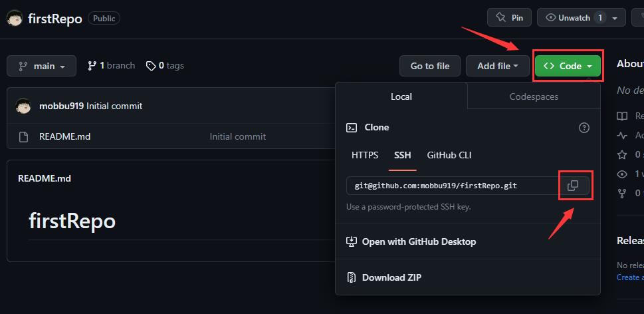Click the Activity pulse icon in sidebar
Viewport: 644px width, 314px height.
pyautogui.click(x=622, y=135)
